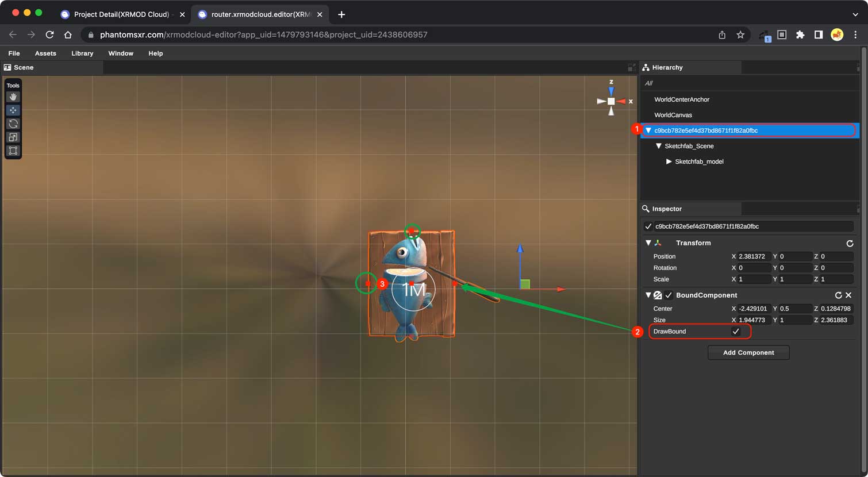This screenshot has width=868, height=477.
Task: Select Sketchfab_model in Hierarchy
Action: [699, 161]
